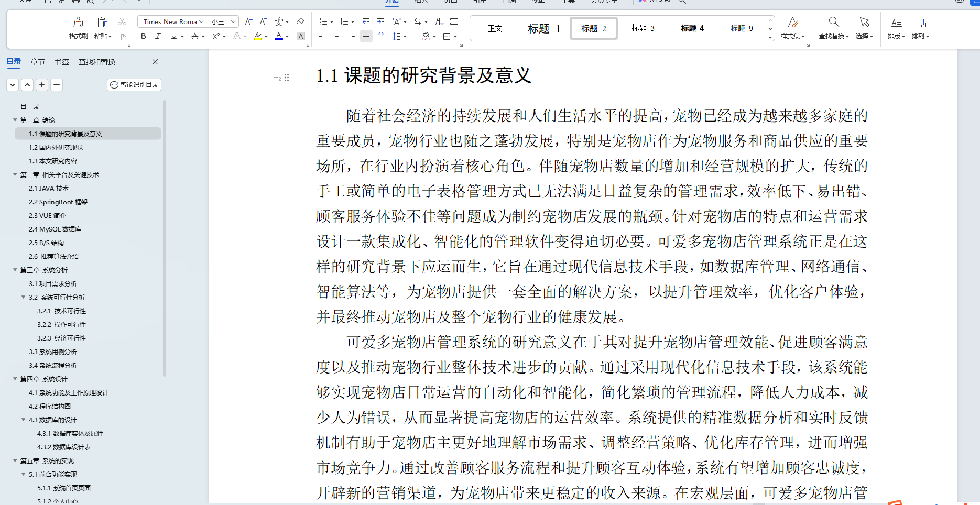Click the numbered list icon

click(344, 21)
